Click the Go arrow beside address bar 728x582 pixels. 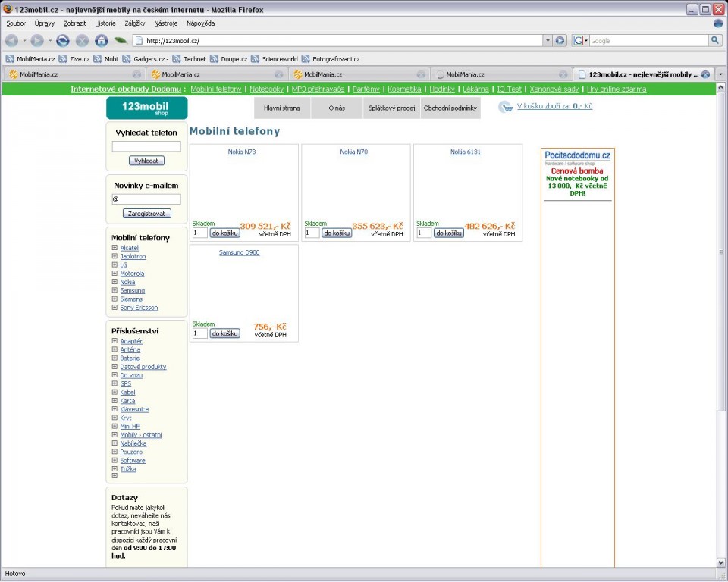[x=560, y=41]
